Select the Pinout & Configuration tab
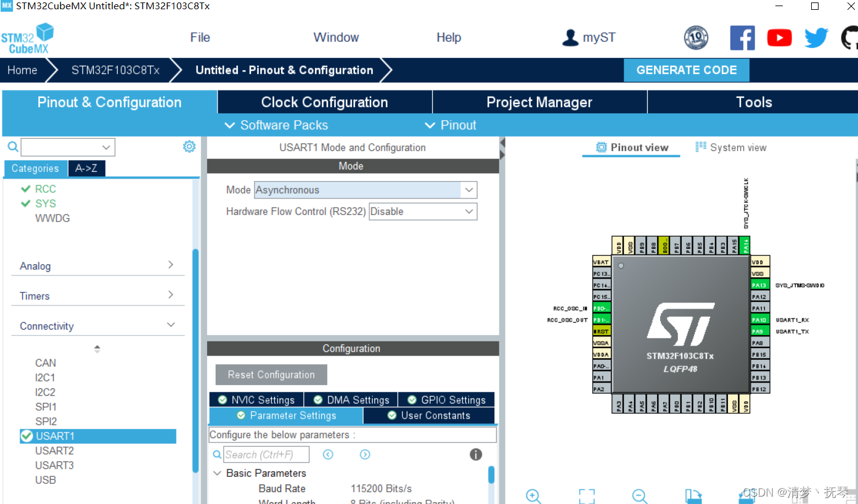858x504 pixels. tap(110, 102)
